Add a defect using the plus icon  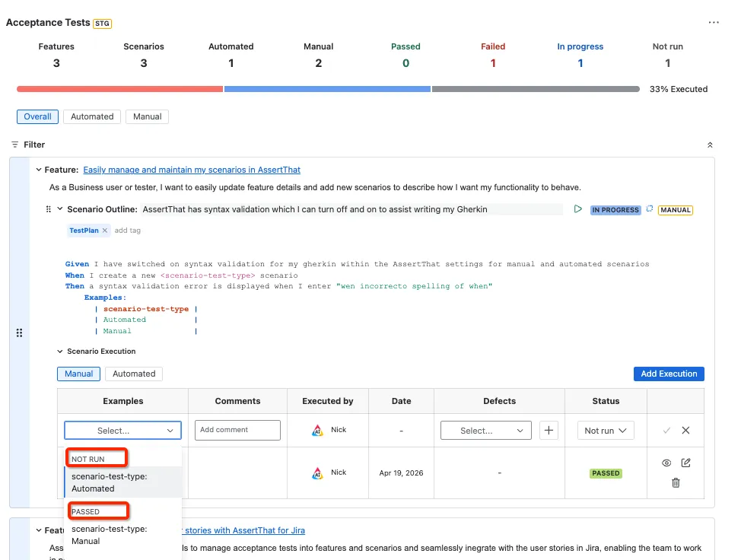(549, 431)
